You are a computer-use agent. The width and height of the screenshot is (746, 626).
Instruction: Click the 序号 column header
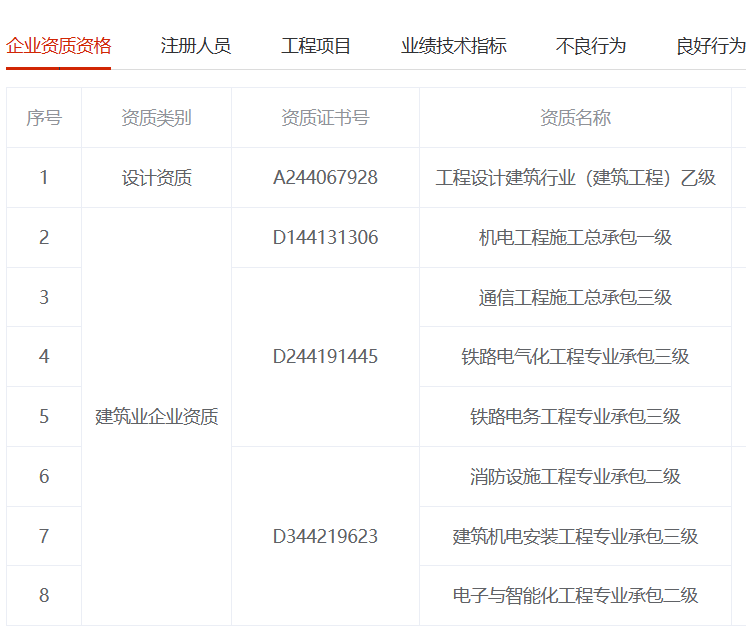click(x=44, y=118)
